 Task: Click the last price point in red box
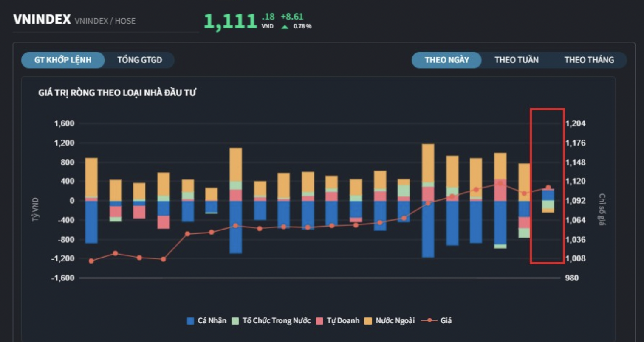548,187
